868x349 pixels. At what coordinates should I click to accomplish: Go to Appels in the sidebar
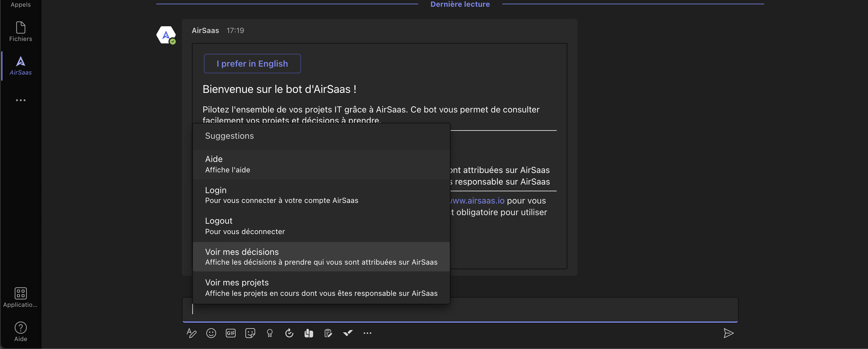pos(20,4)
